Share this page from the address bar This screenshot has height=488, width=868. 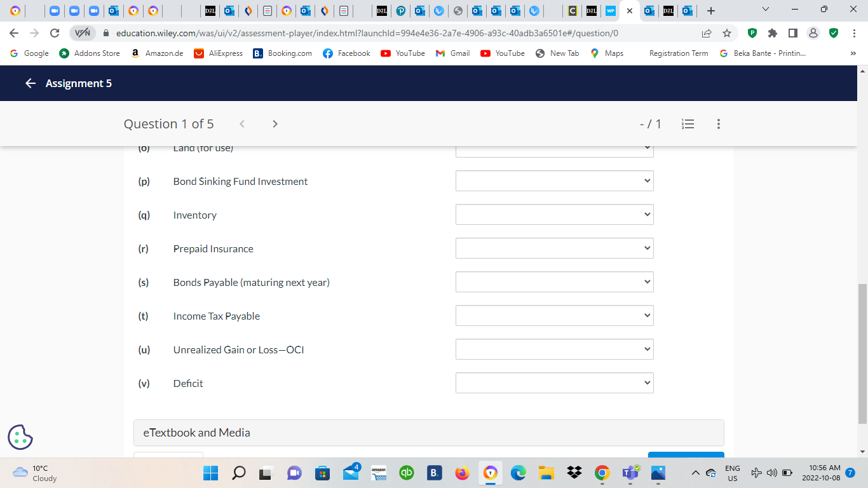coord(707,33)
